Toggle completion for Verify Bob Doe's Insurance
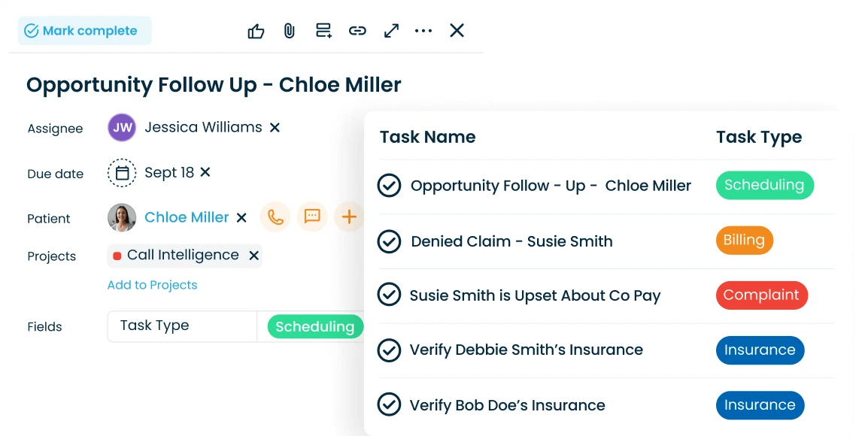The image size is (868, 436). pos(389,405)
